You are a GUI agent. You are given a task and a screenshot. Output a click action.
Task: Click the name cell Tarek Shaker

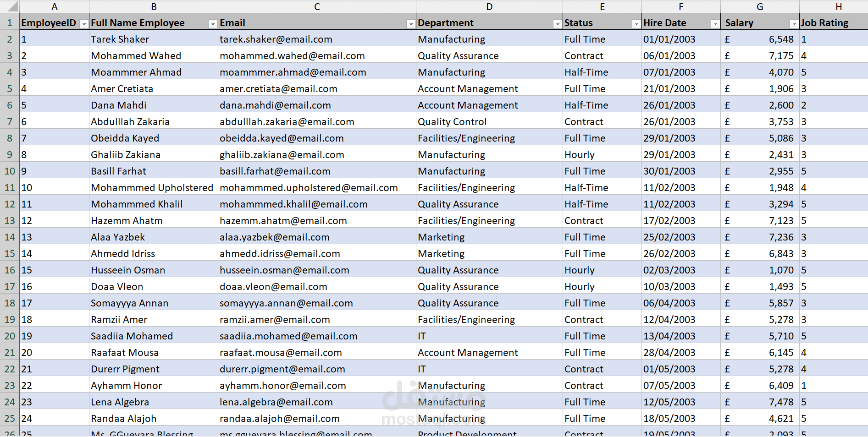[154, 39]
